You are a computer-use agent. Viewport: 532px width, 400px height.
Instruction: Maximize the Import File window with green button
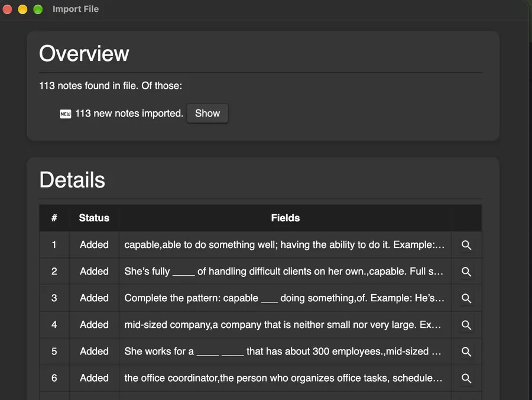[38, 9]
